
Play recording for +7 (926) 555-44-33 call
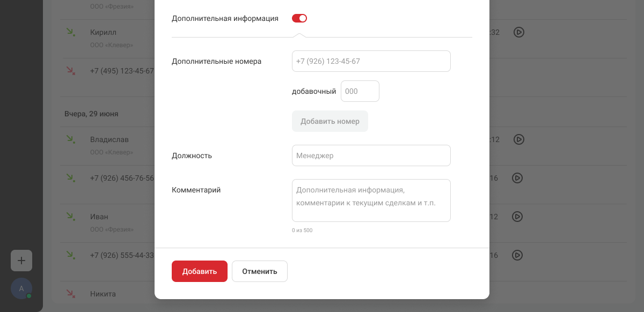click(x=518, y=255)
